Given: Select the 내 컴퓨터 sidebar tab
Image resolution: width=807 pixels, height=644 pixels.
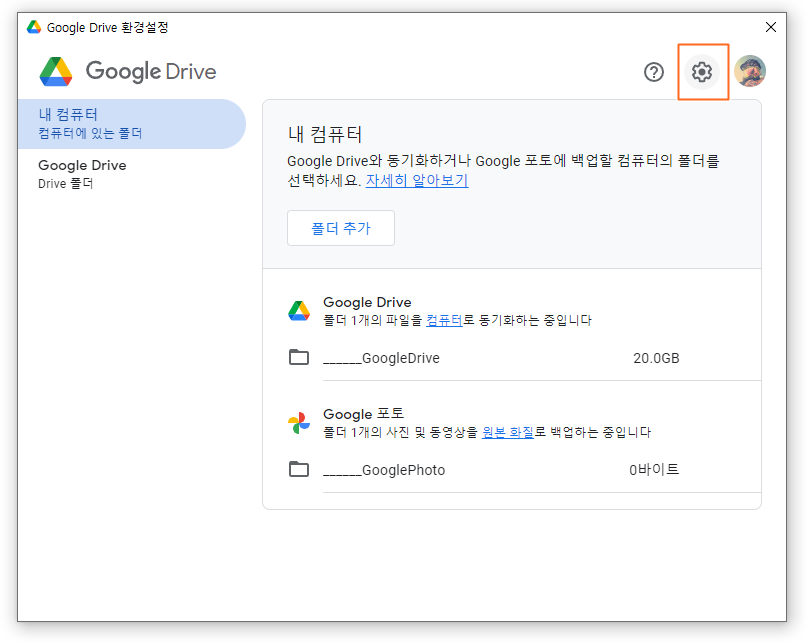Looking at the screenshot, I should (132, 124).
